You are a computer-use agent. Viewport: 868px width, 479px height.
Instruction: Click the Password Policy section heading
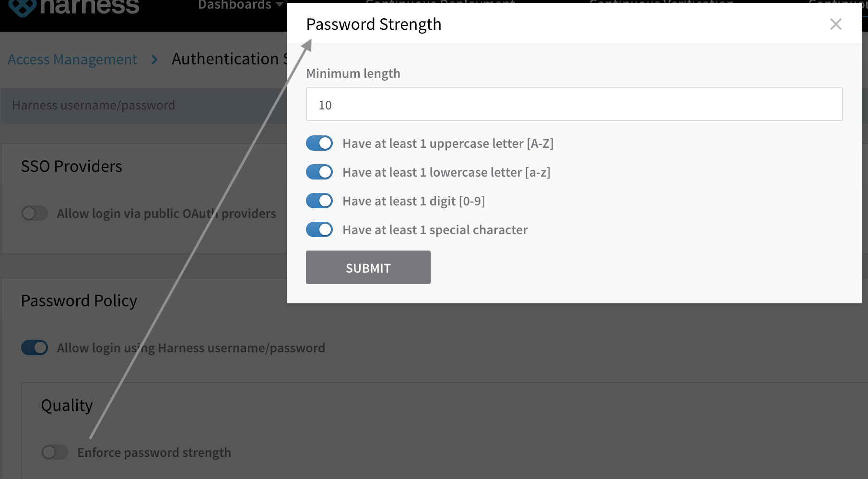79,301
